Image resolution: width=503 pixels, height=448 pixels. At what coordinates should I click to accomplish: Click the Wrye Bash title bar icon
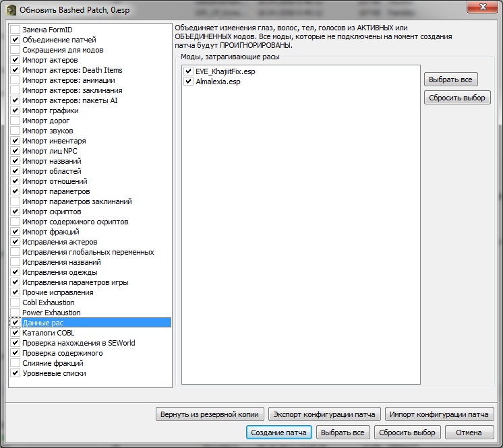(x=11, y=10)
